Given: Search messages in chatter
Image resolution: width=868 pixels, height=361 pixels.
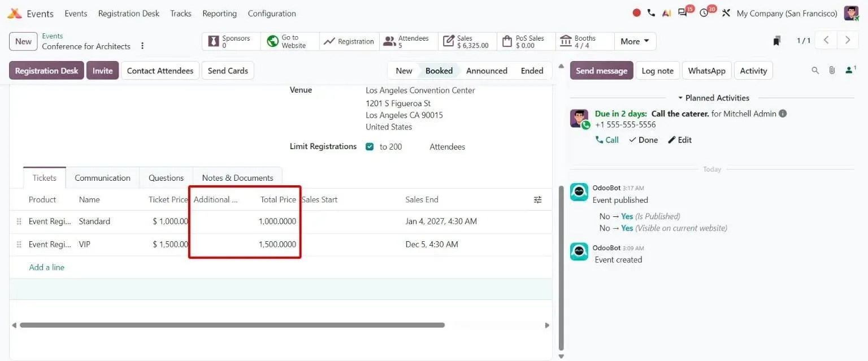Looking at the screenshot, I should point(815,71).
